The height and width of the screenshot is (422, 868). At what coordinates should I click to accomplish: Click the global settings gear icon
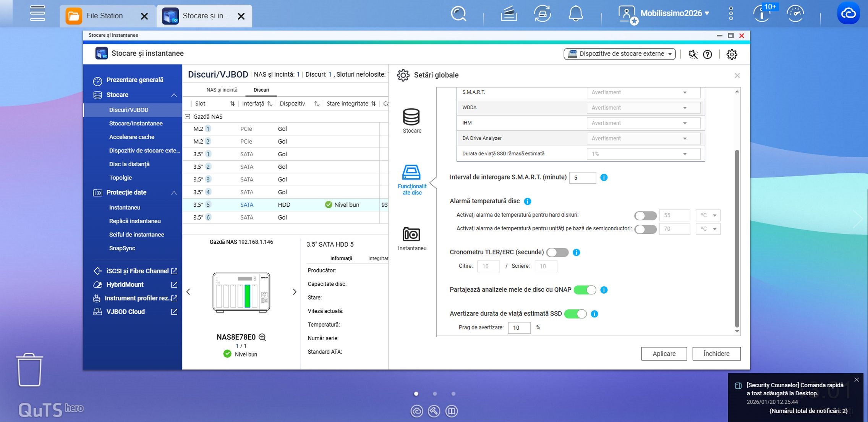point(731,54)
